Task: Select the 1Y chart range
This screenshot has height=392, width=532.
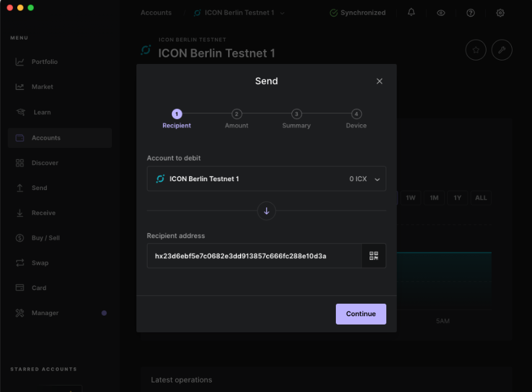Action: click(x=457, y=198)
